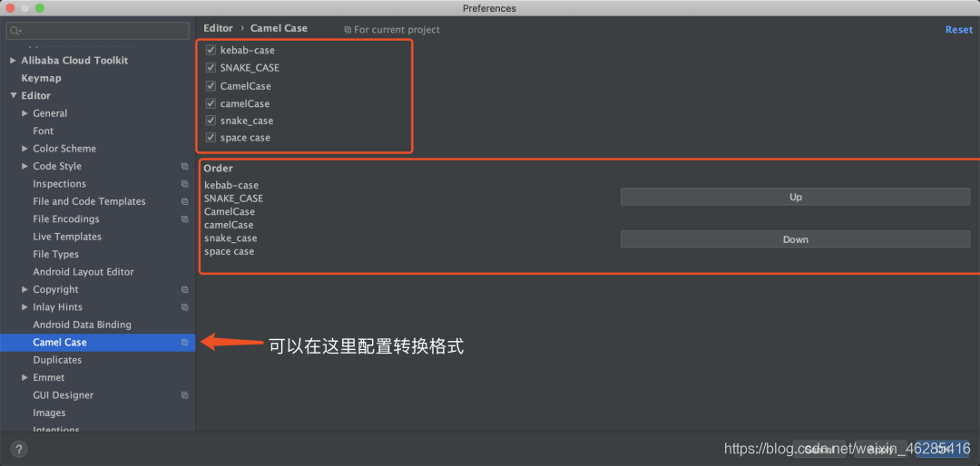Screen dimensions: 980x466
Task: Select the Camel Case settings item
Action: 97,343
